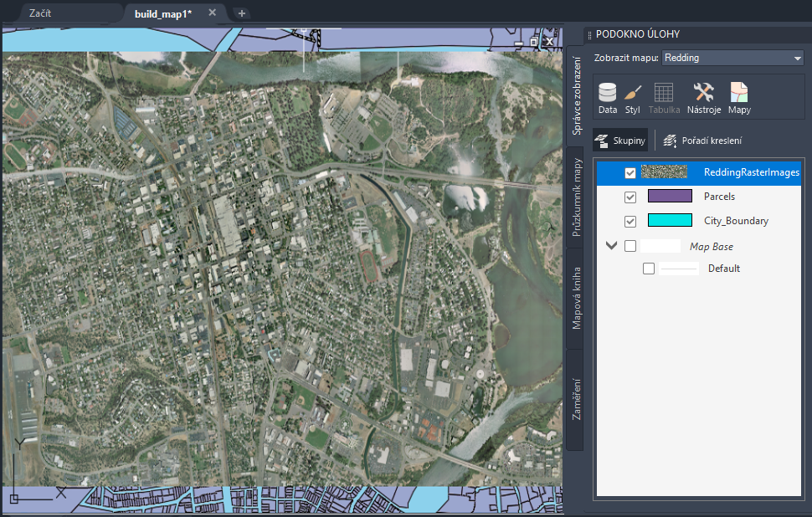
Task: Click the cyan City_Boundary color swatch
Action: [670, 220]
